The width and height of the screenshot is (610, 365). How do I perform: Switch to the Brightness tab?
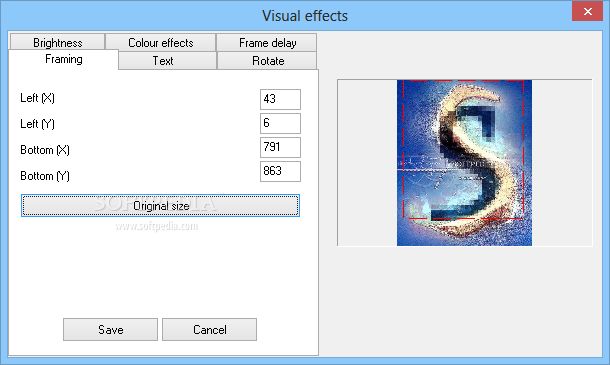click(58, 42)
